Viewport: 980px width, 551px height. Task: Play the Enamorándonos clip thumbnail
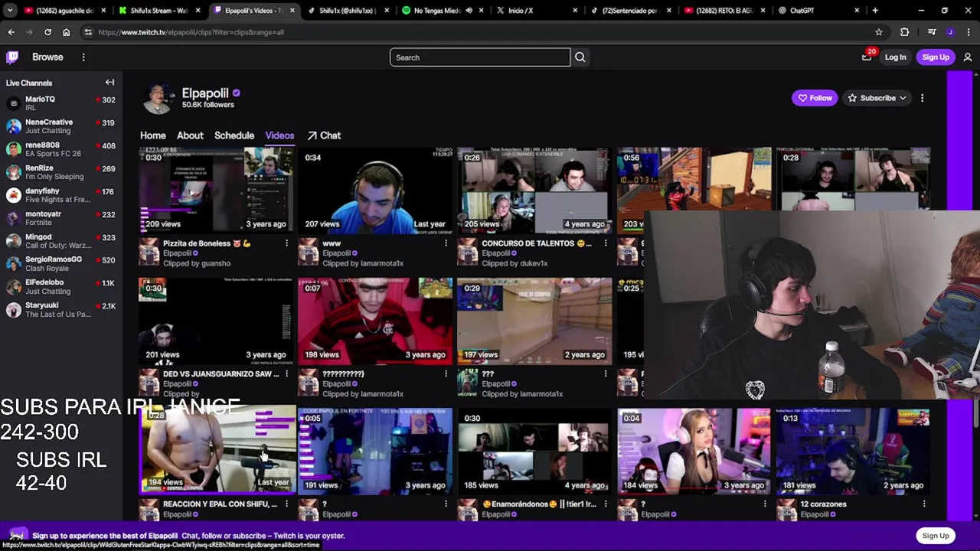click(534, 452)
